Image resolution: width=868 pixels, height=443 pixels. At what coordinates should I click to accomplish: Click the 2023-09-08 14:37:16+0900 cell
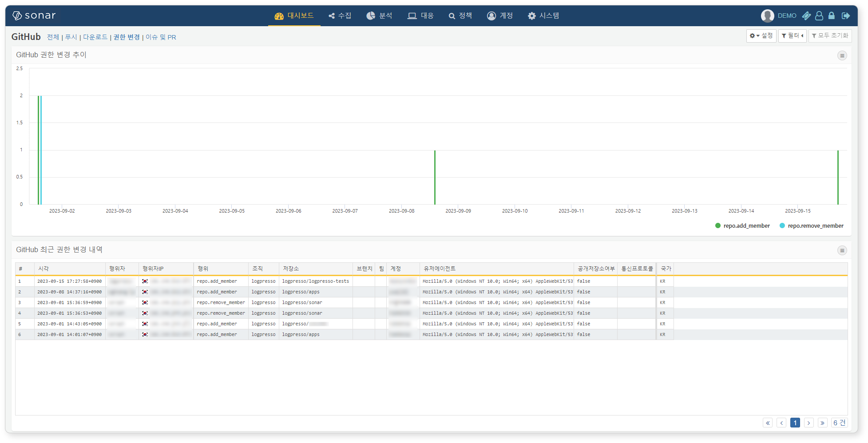70,292
